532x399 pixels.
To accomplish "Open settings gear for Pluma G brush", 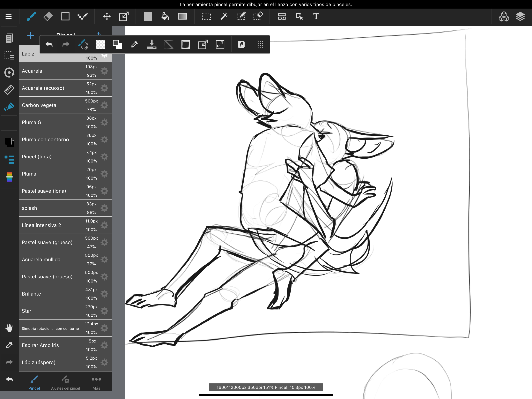I will click(104, 122).
